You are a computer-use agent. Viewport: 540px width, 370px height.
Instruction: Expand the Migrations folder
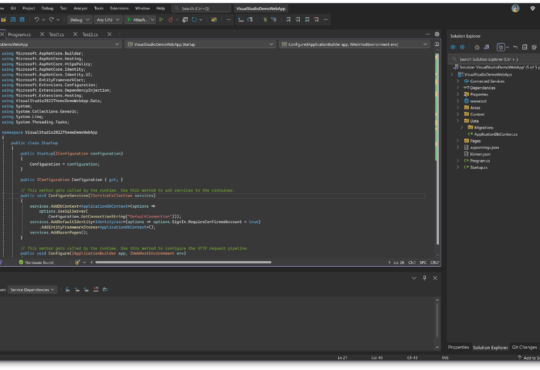coord(462,127)
